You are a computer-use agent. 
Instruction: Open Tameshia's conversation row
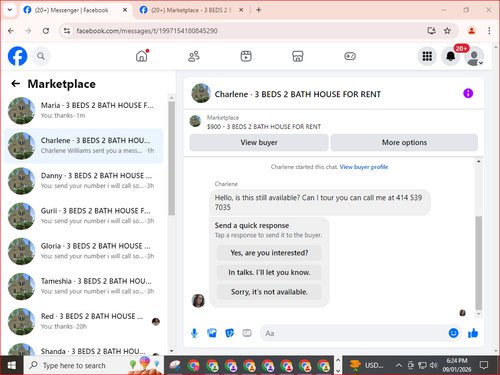84,286
